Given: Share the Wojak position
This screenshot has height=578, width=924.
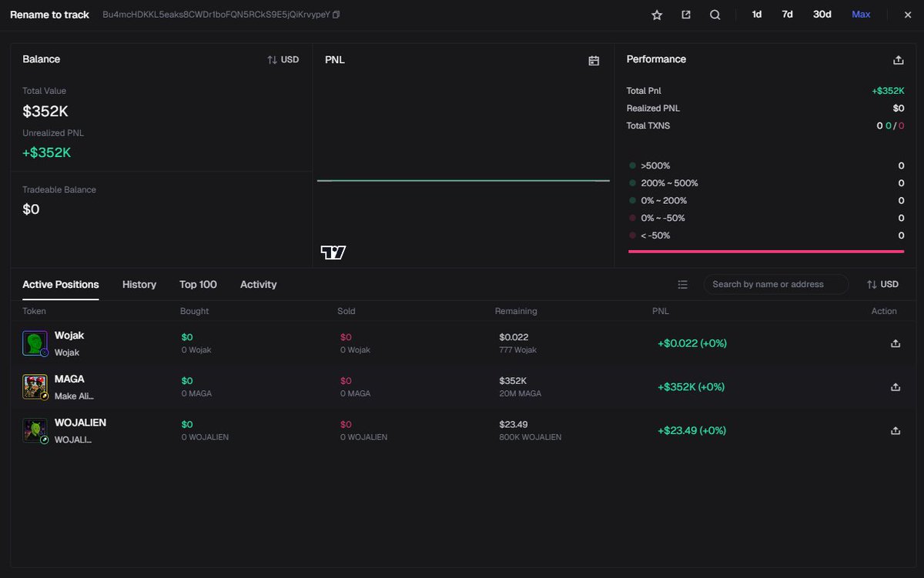Looking at the screenshot, I should coord(896,343).
